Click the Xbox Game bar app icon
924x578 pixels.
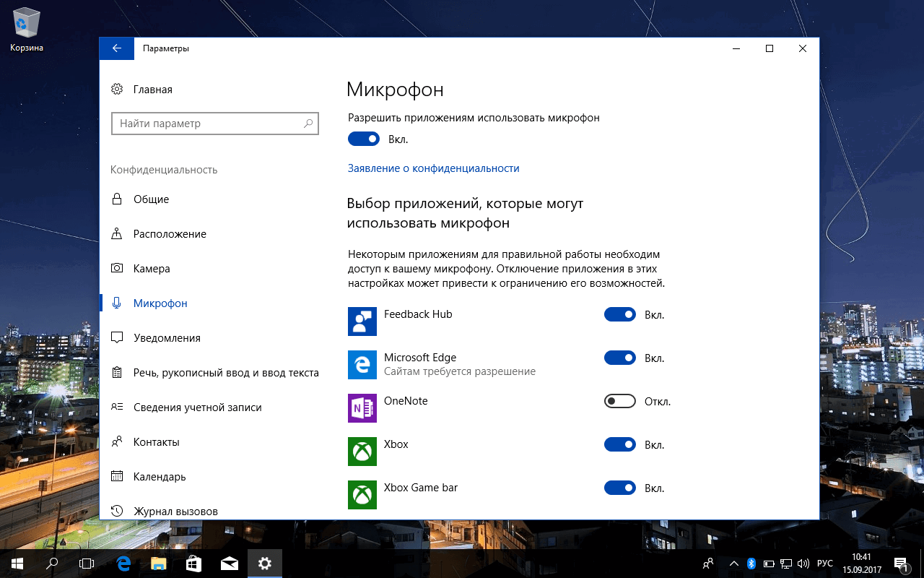[x=362, y=495]
